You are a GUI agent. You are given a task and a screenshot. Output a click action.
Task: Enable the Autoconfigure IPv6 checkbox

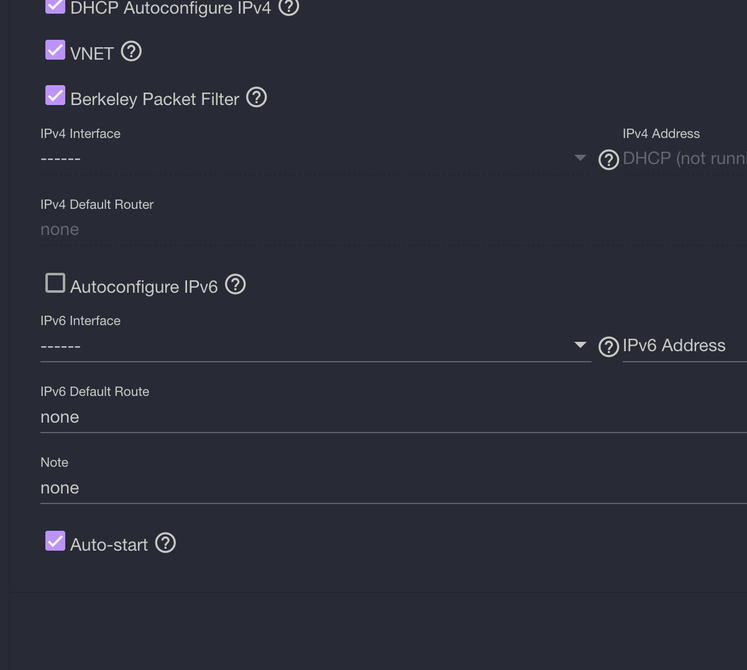pyautogui.click(x=55, y=283)
